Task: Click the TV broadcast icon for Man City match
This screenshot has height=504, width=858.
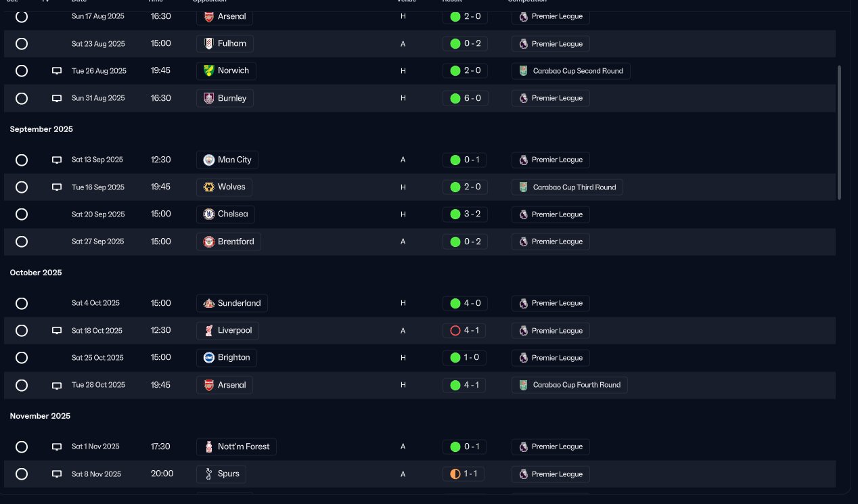Action: click(x=57, y=160)
